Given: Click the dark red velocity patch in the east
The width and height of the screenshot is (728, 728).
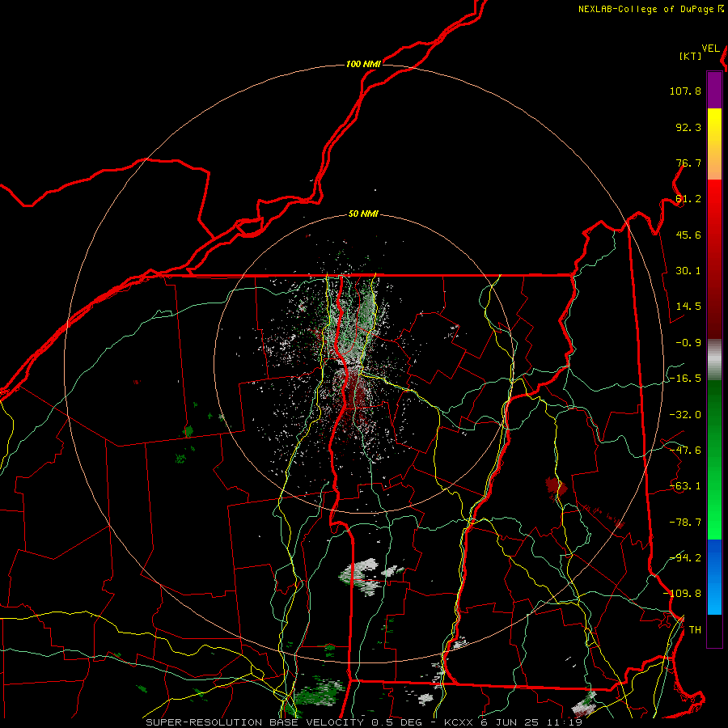Looking at the screenshot, I should click(556, 488).
